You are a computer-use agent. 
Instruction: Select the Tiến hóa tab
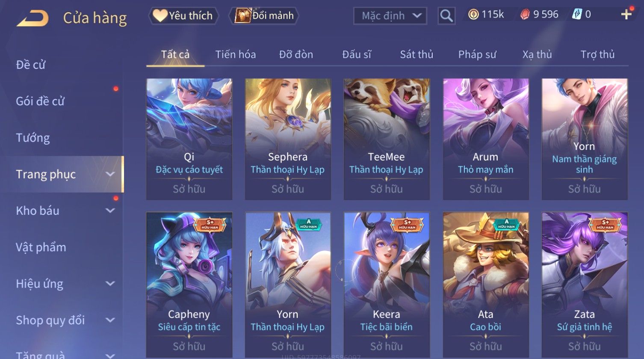236,54
